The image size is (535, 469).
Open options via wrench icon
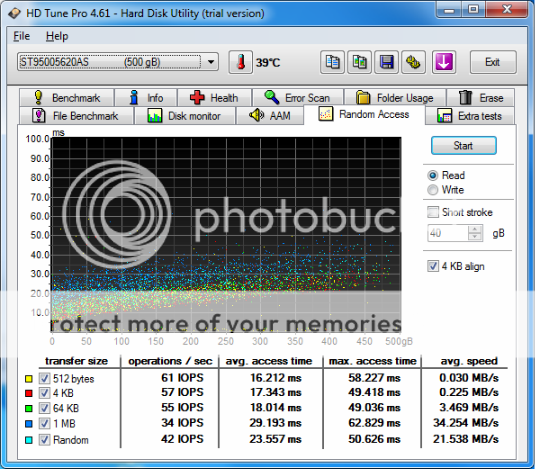click(413, 62)
